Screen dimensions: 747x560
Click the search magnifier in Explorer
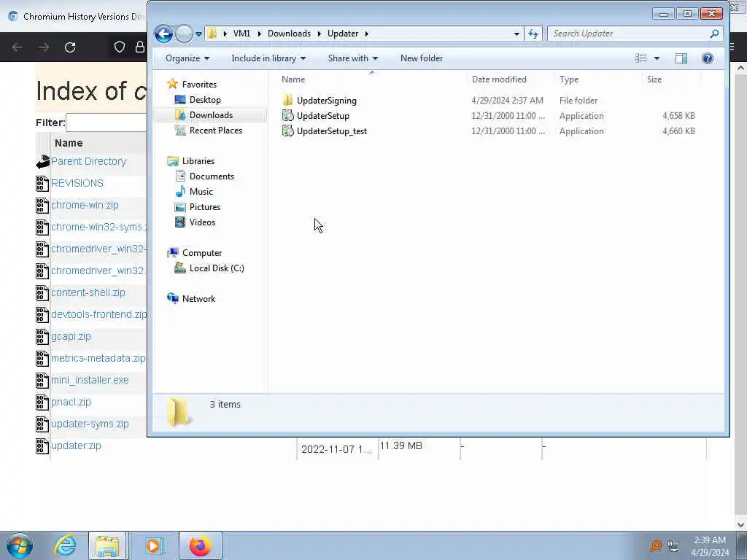714,34
